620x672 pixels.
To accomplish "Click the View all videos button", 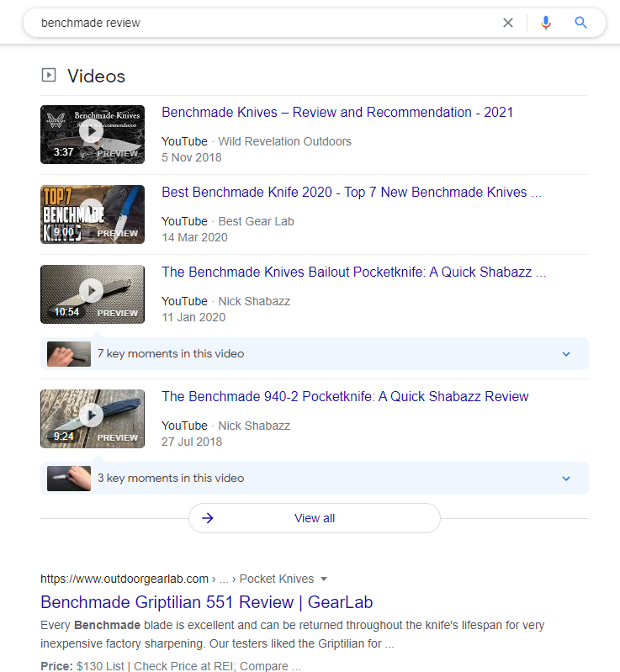I will [x=315, y=518].
